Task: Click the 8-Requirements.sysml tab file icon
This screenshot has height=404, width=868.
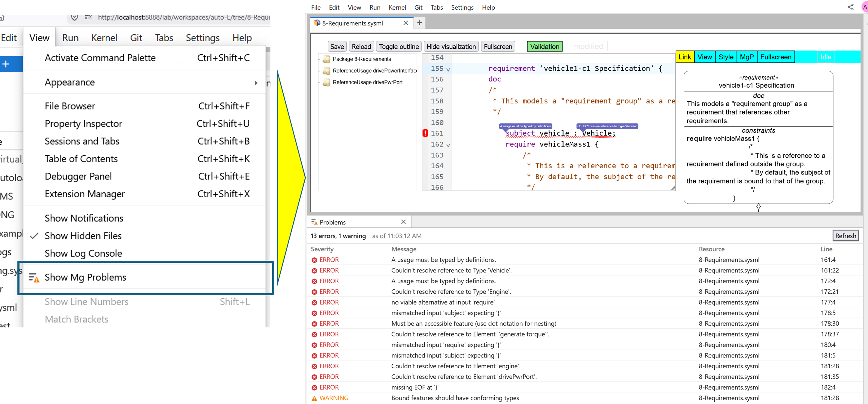Action: point(316,23)
